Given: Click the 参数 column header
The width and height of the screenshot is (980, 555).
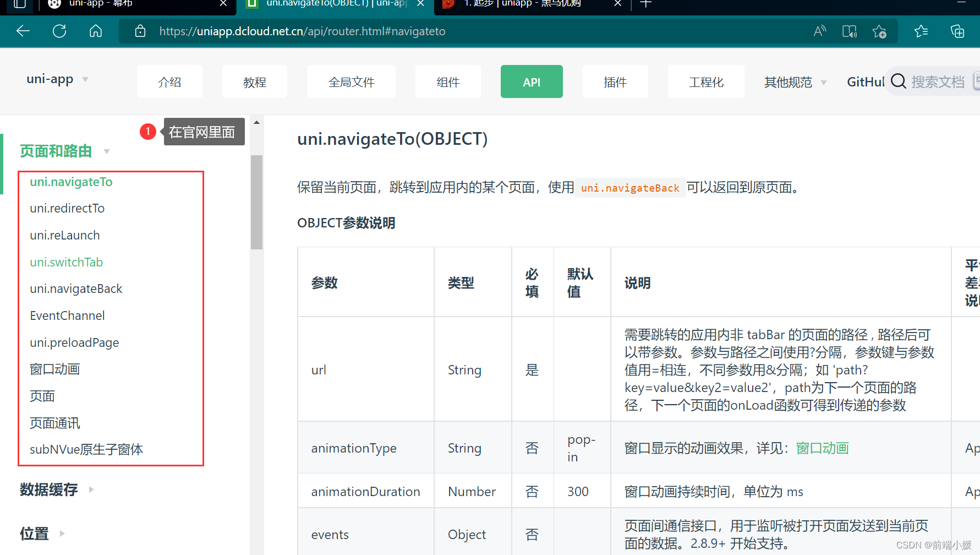Looking at the screenshot, I should (x=366, y=282).
